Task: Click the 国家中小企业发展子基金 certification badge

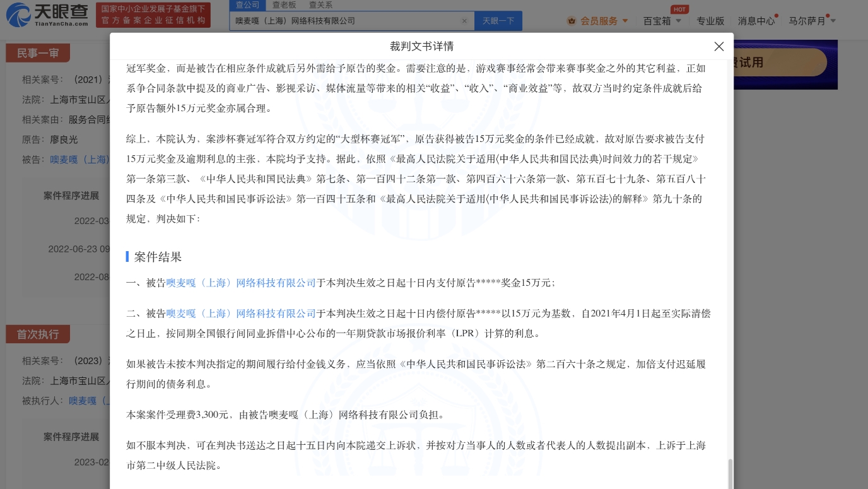Action: (x=153, y=15)
